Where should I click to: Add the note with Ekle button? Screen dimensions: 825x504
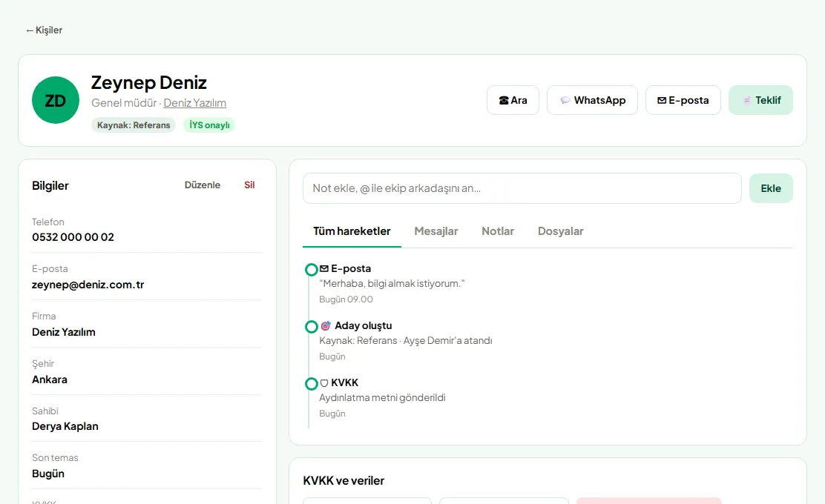(x=771, y=188)
